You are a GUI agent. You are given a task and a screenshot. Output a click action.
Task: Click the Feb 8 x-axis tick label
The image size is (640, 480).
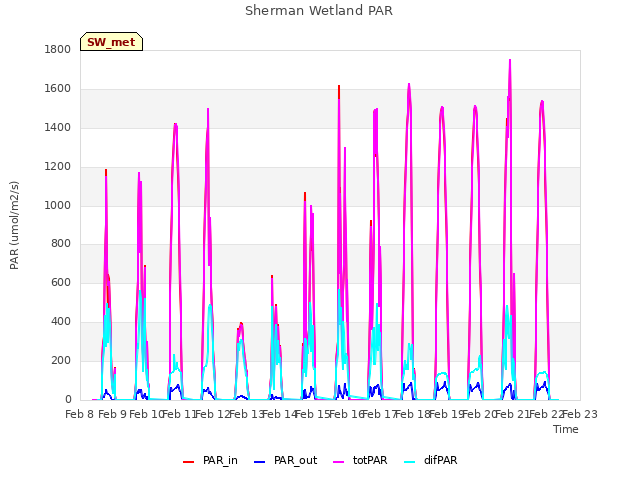pyautogui.click(x=80, y=414)
